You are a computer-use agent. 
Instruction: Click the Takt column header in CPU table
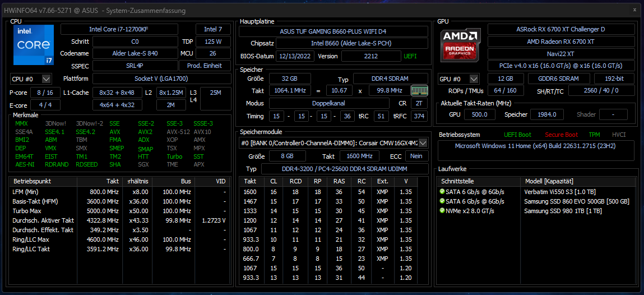pos(100,181)
